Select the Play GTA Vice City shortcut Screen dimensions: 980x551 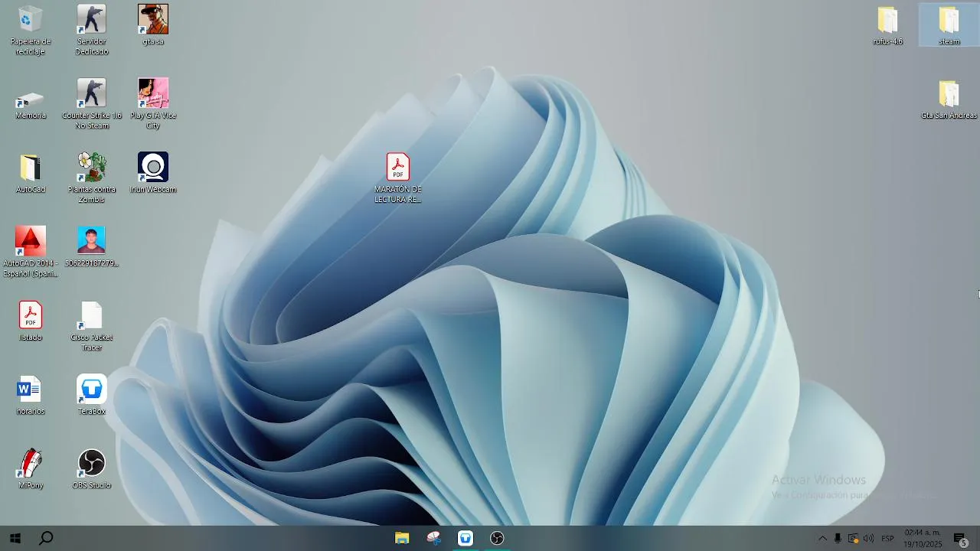click(153, 103)
